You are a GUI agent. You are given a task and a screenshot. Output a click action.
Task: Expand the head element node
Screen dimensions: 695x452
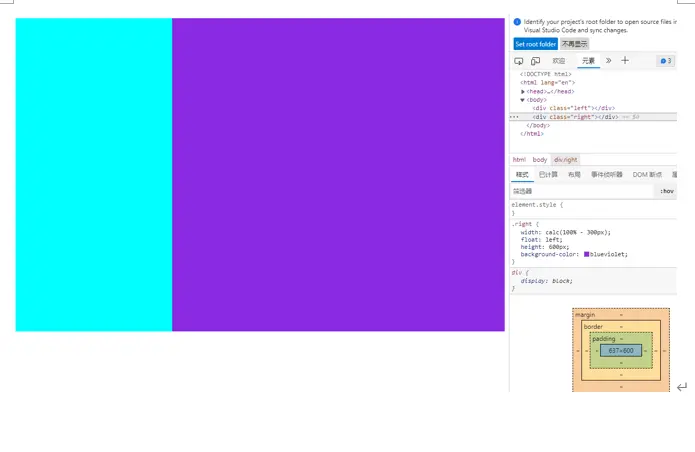point(523,92)
